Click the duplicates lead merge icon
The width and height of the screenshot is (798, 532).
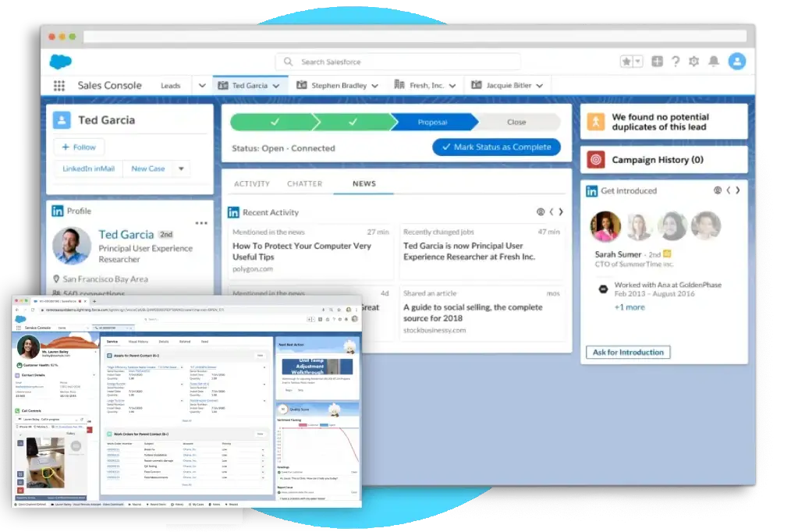point(596,122)
